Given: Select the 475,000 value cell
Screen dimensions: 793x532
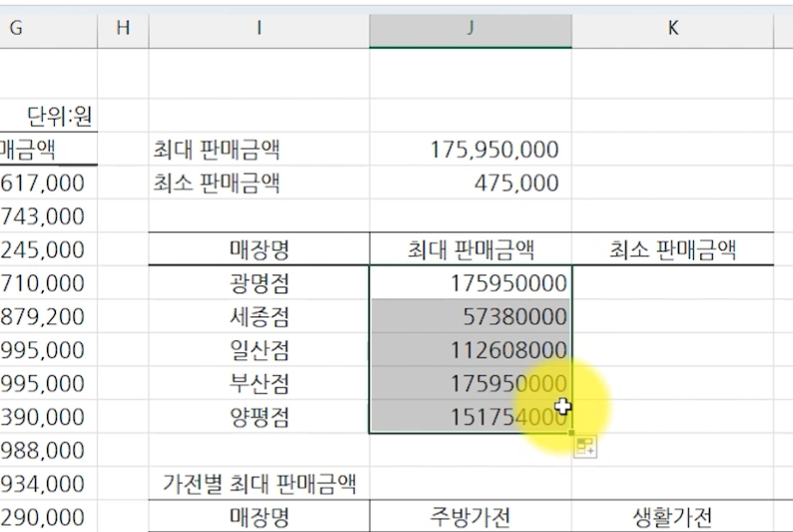Looking at the screenshot, I should [470, 183].
